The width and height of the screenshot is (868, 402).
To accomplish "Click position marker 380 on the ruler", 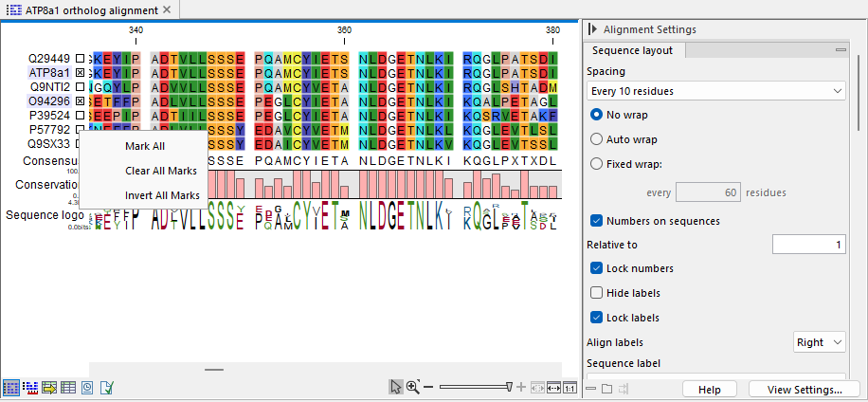I will pos(552,30).
